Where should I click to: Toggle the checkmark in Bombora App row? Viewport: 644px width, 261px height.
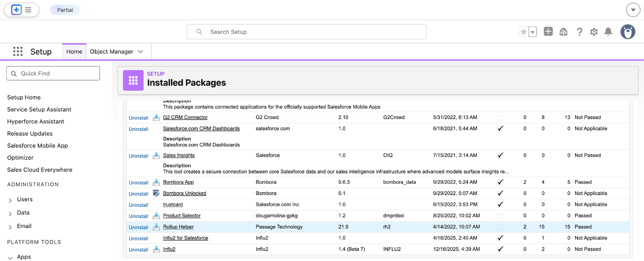tap(500, 182)
